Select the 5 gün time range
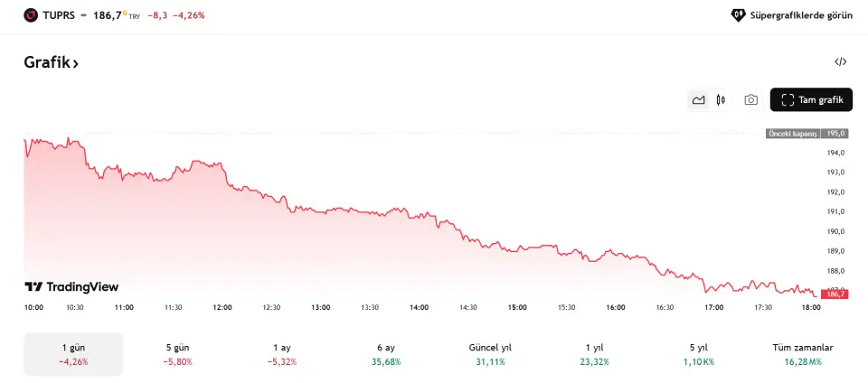The width and height of the screenshot is (868, 383). [177, 353]
